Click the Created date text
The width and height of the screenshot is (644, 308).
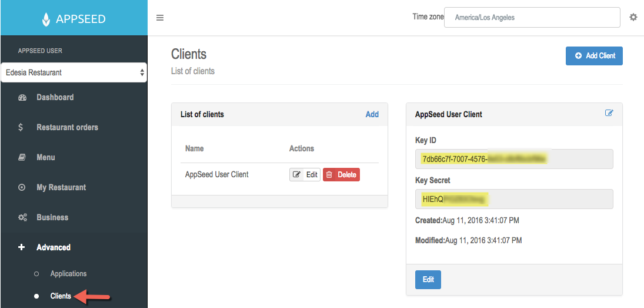(467, 220)
